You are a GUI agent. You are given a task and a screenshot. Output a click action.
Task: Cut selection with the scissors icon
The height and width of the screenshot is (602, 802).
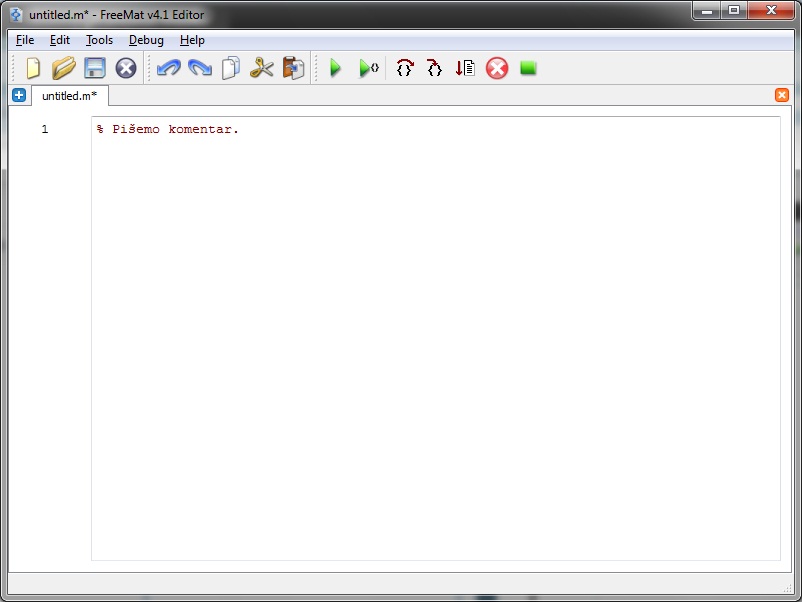(x=262, y=68)
